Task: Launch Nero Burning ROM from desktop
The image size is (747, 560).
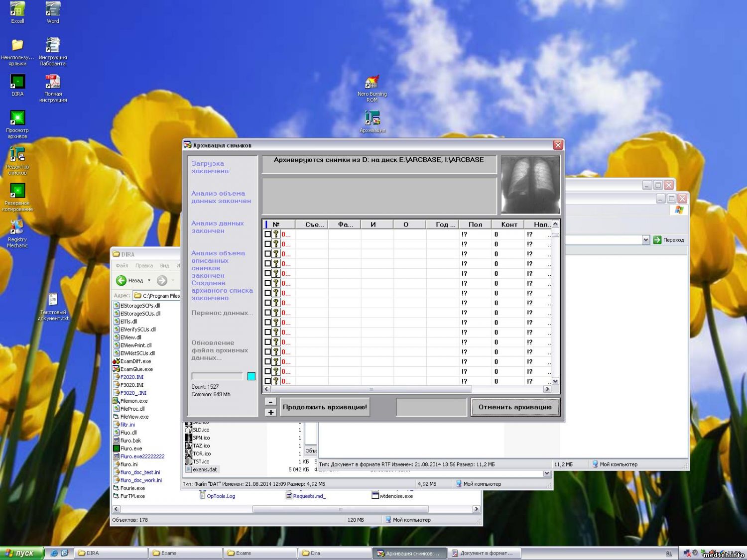Action: (x=372, y=83)
